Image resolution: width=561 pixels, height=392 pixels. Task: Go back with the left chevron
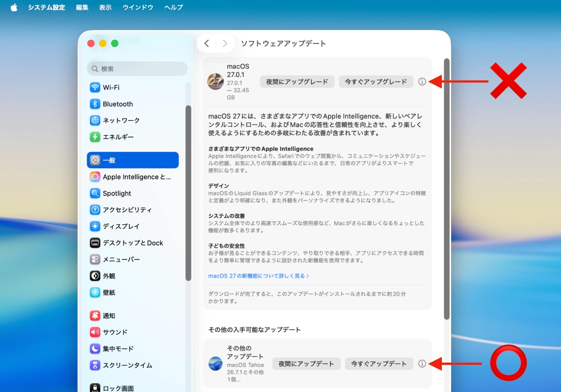(x=207, y=43)
